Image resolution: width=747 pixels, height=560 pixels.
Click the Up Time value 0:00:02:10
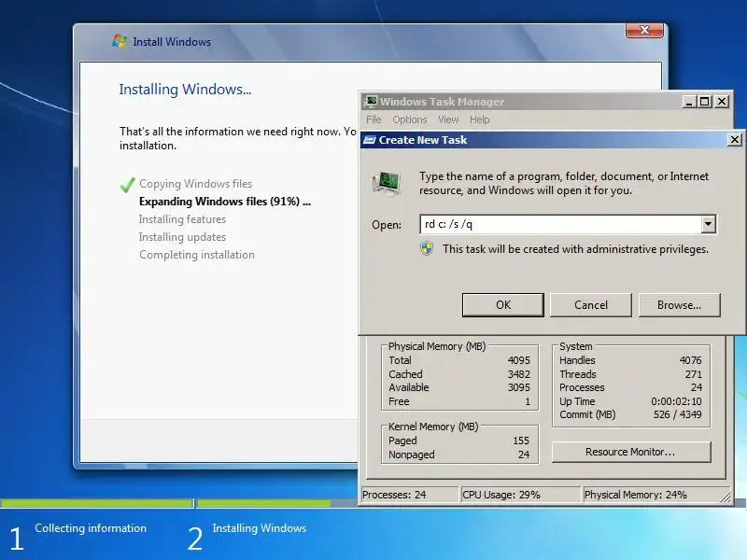(x=676, y=401)
